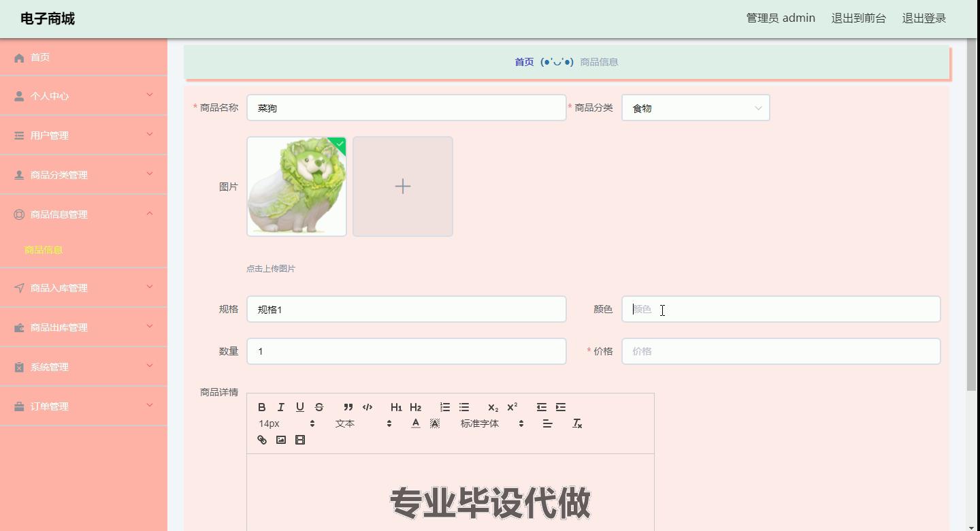This screenshot has height=531, width=980.
Task: Expand the 订单管理 sidebar menu
Action: (x=83, y=406)
